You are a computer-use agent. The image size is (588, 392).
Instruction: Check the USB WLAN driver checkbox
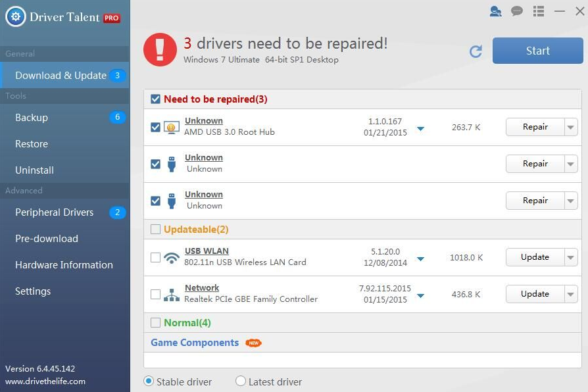pyautogui.click(x=155, y=257)
